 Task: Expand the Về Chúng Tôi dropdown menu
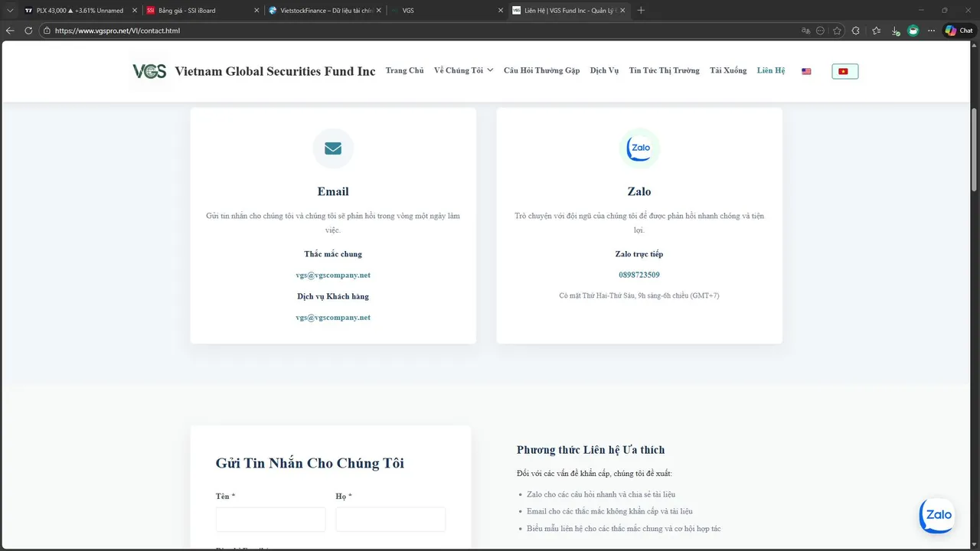pos(463,70)
